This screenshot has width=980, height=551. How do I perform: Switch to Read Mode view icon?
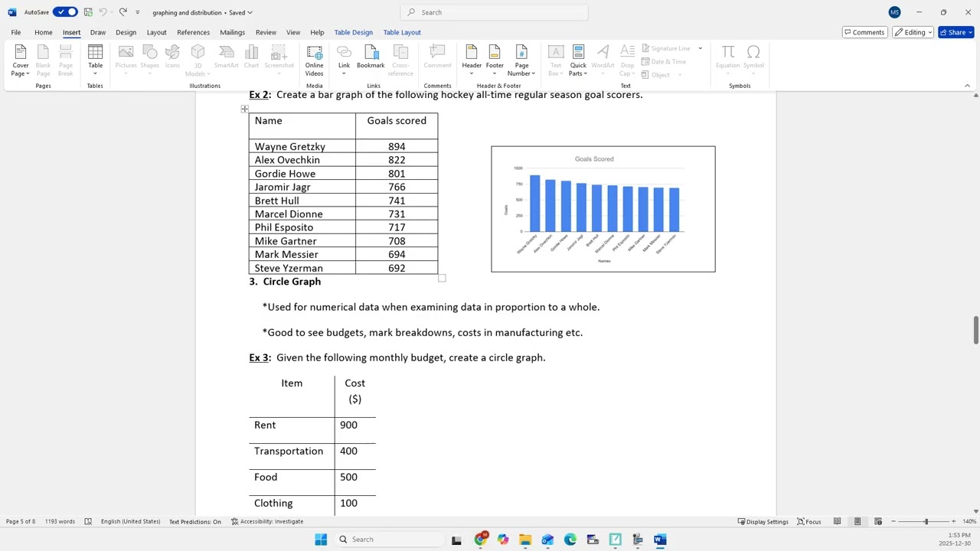point(837,521)
